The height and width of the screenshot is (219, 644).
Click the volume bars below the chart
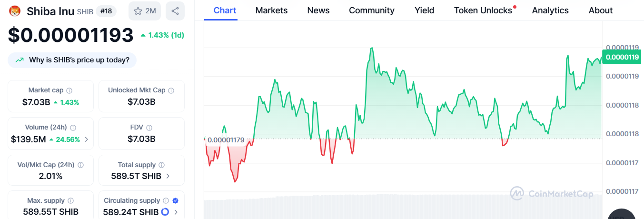[403, 207]
